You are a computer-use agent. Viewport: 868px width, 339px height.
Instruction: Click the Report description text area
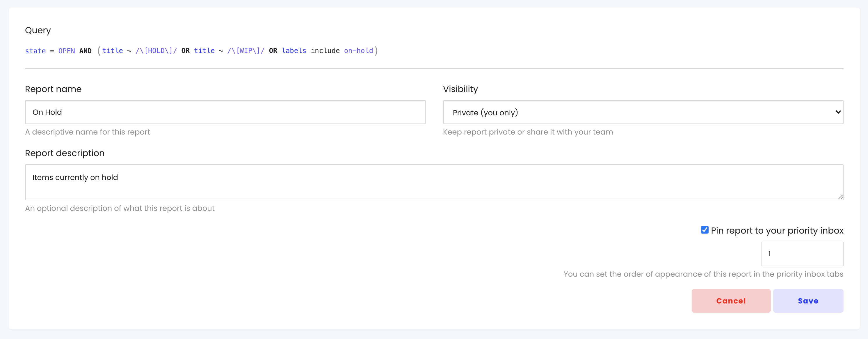(x=434, y=182)
